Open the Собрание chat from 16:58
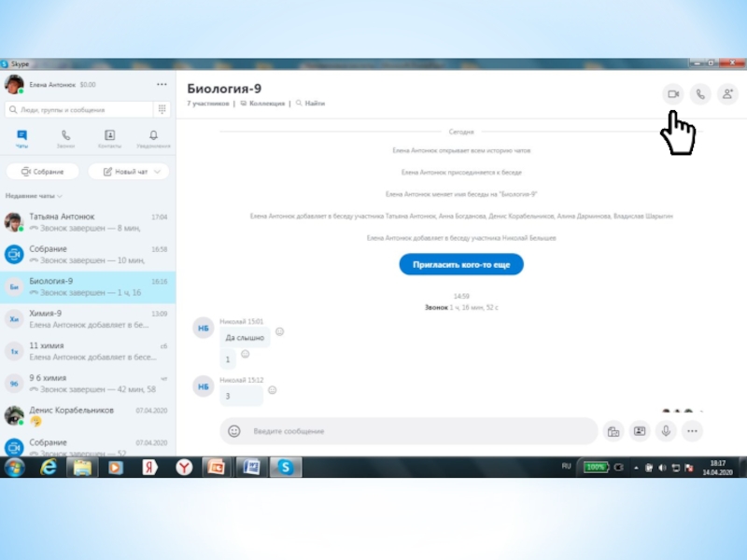The height and width of the screenshot is (560, 747). click(88, 255)
